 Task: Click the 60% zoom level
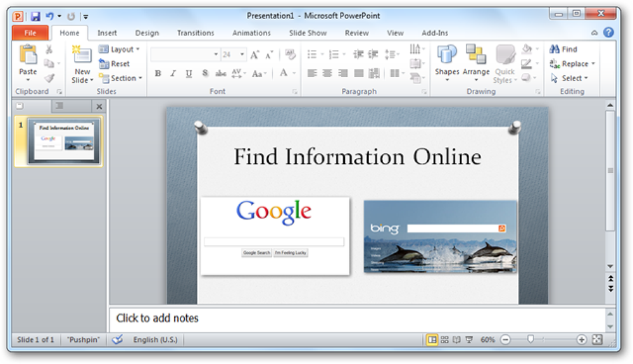click(x=487, y=340)
